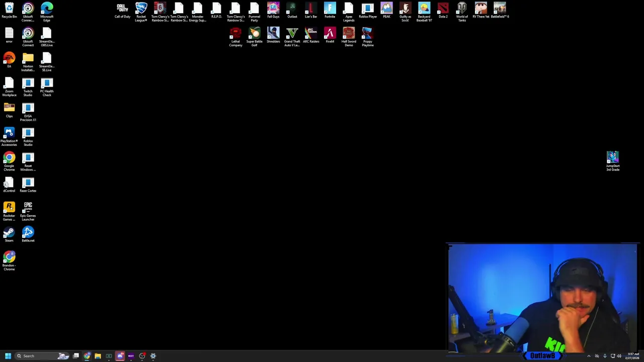Open the PlayStation Accessories shortcut
644x362 pixels.
tap(9, 137)
